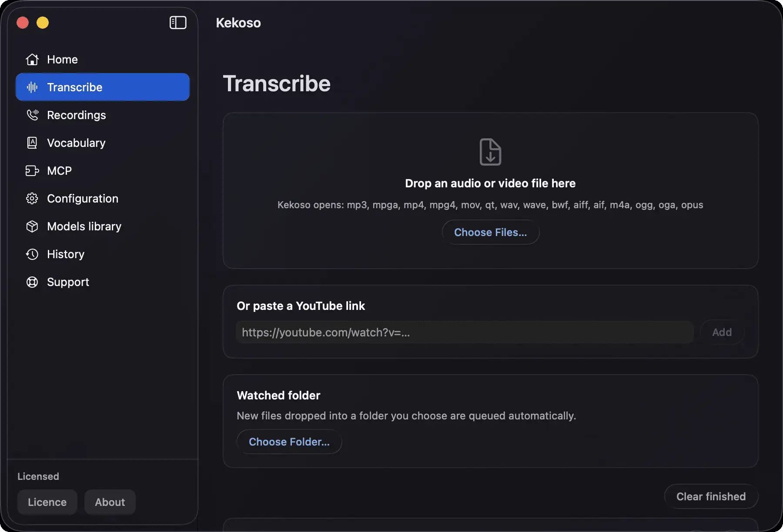Focus the YouTube link input field
This screenshot has width=783, height=532.
(465, 332)
